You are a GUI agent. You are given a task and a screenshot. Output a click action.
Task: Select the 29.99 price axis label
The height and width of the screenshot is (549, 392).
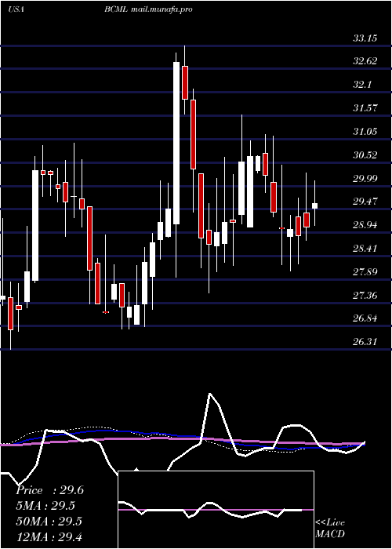click(365, 178)
